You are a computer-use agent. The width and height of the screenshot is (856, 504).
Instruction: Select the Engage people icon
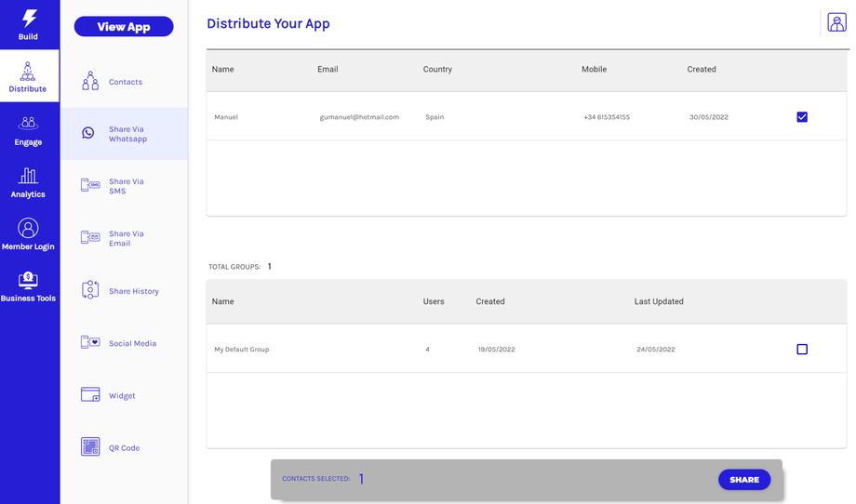[28, 123]
